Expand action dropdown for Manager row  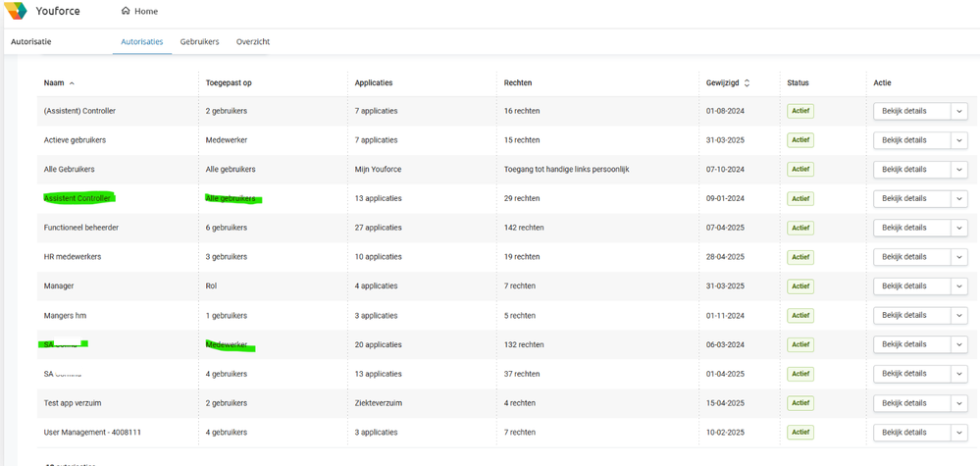point(959,286)
